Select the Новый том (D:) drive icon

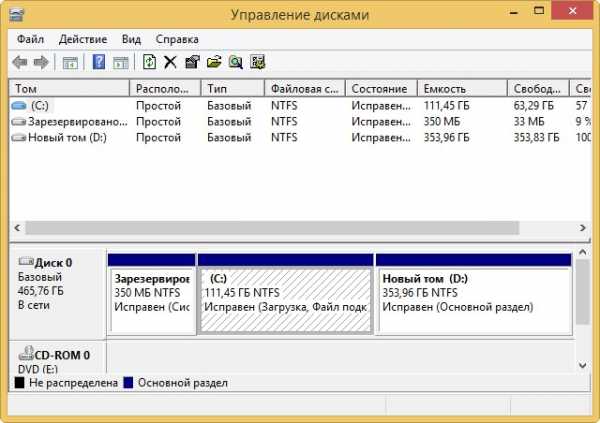point(19,138)
